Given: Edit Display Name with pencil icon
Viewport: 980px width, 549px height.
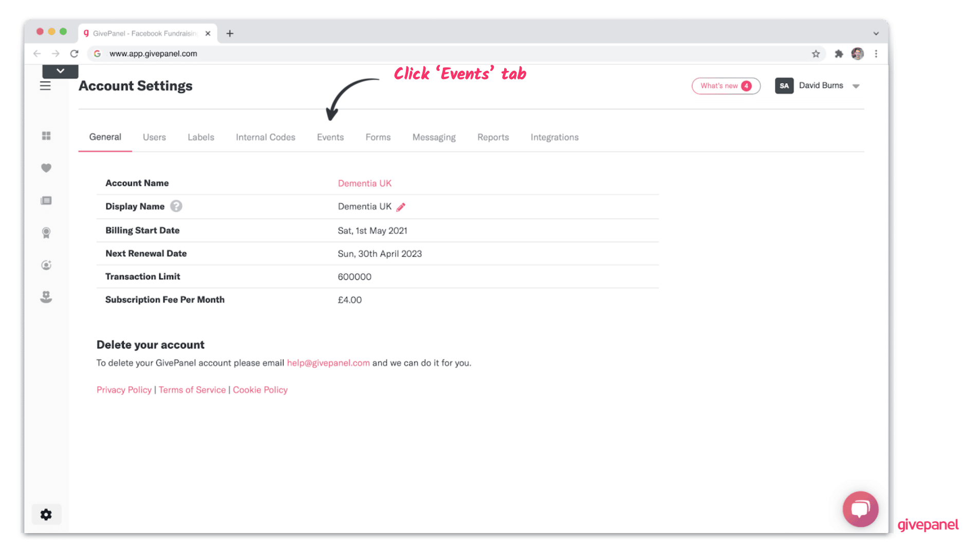Looking at the screenshot, I should (401, 207).
